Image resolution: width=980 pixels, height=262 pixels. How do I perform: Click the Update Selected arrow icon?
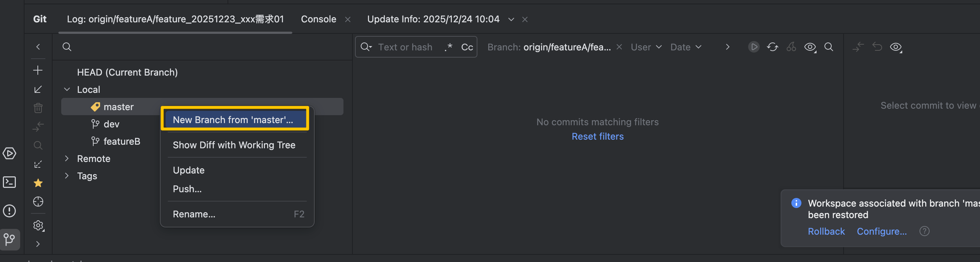pos(38,89)
